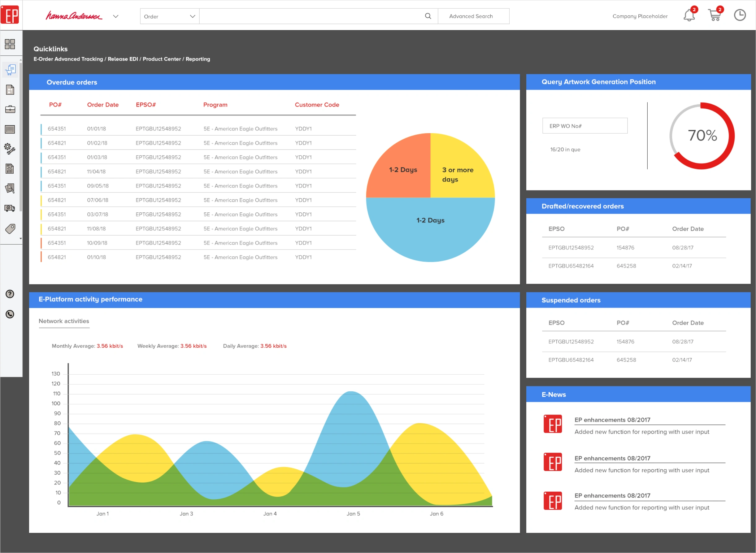The image size is (756, 553).
Task: Open the shopping cart in header
Action: pyautogui.click(x=714, y=16)
